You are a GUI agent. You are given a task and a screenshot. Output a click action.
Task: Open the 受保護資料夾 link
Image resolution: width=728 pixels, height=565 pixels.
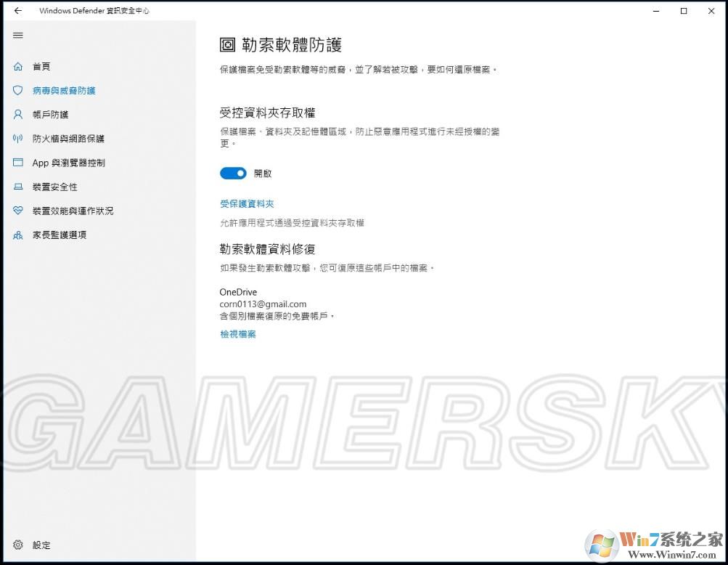click(x=247, y=204)
